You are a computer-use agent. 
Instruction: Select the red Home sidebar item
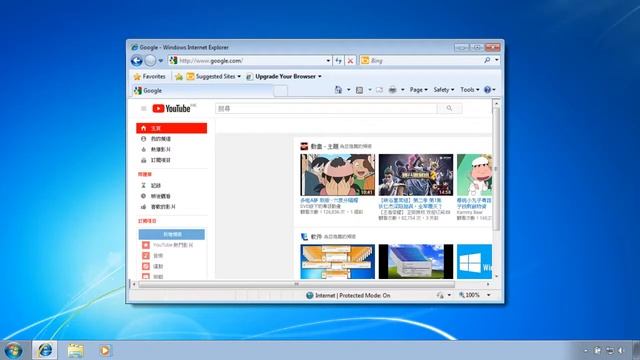click(171, 128)
